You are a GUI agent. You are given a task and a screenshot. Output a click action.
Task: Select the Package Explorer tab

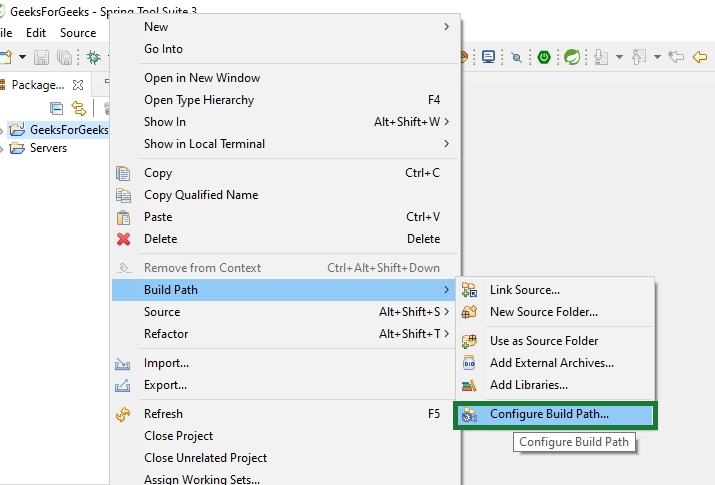[37, 85]
